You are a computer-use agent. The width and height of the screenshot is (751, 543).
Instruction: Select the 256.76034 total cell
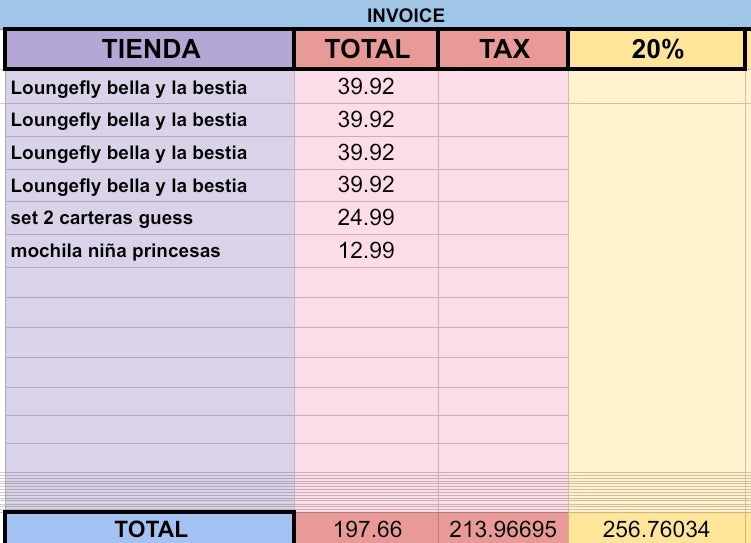[x=657, y=529]
